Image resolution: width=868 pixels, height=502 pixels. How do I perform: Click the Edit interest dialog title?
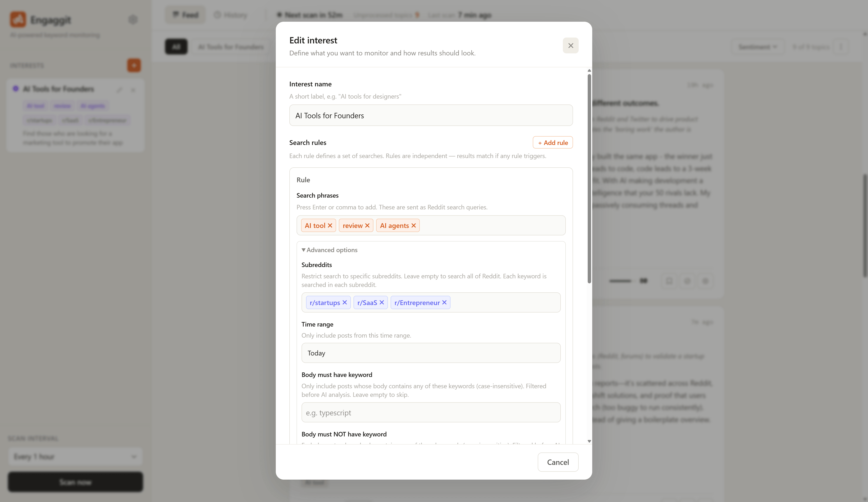313,40
